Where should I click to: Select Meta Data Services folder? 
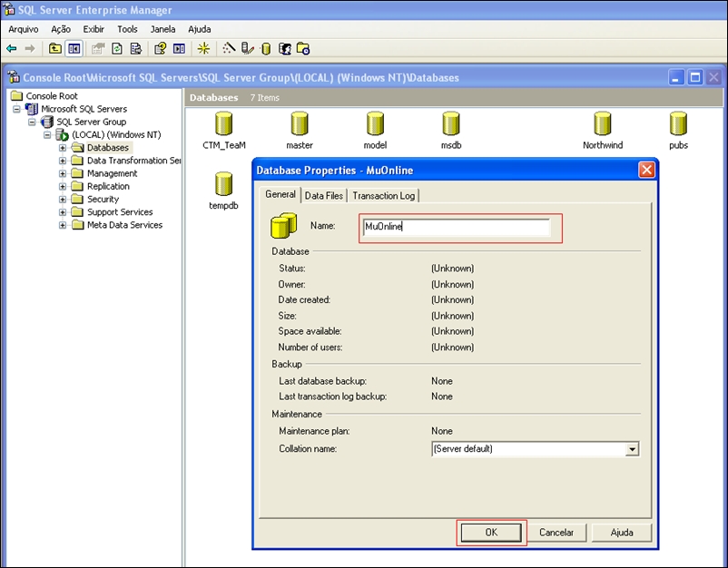point(117,225)
